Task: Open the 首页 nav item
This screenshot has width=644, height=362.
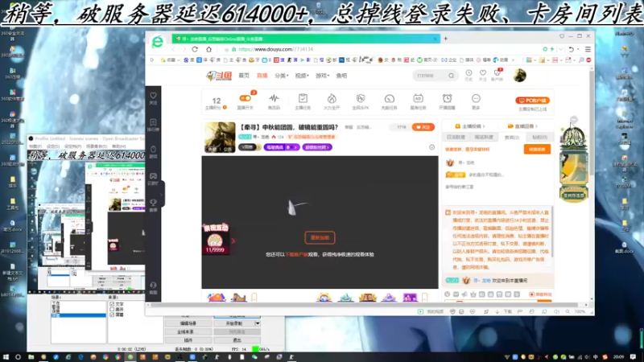Action: click(x=244, y=76)
